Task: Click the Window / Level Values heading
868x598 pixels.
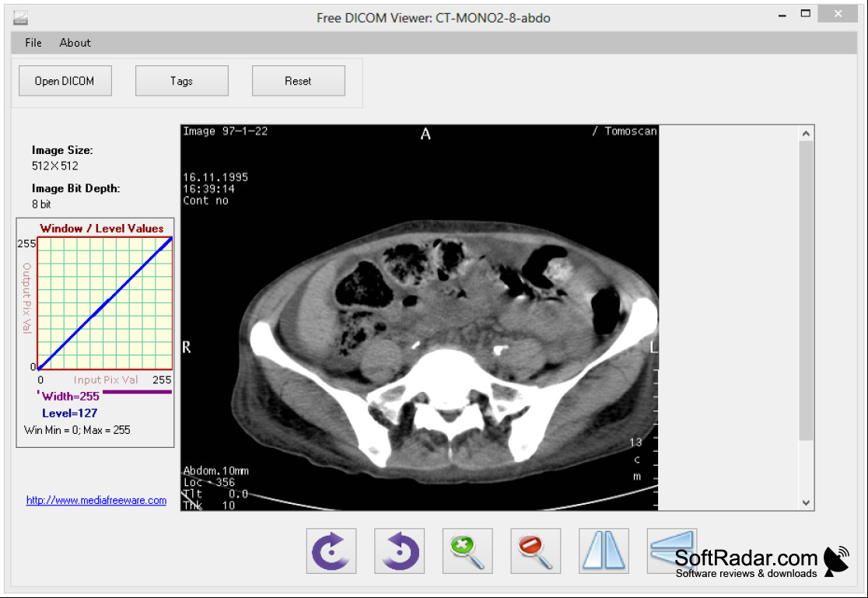Action: pos(102,229)
